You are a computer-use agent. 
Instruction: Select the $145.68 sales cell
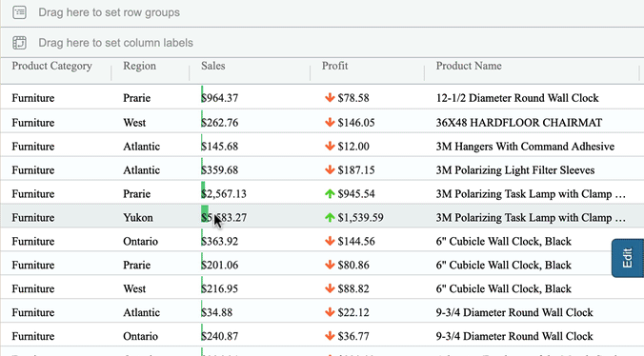219,147
